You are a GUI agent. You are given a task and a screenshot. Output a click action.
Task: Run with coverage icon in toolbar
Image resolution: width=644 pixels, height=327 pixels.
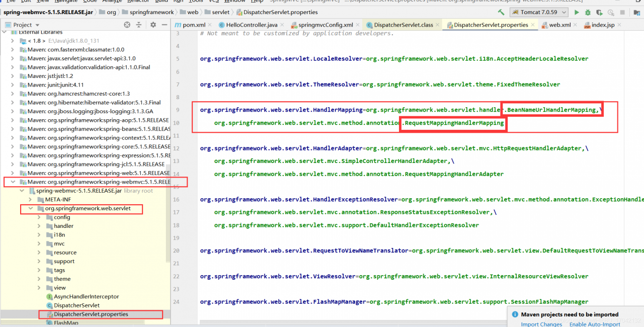click(600, 12)
